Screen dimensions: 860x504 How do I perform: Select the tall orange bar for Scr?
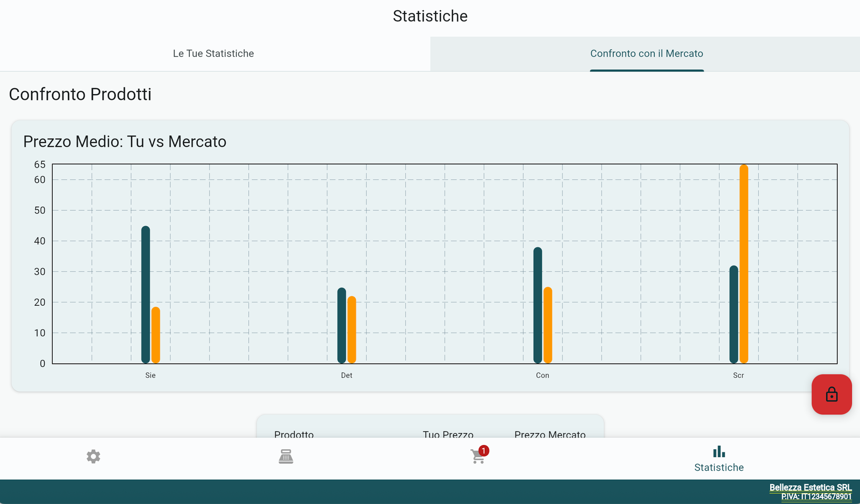744,263
